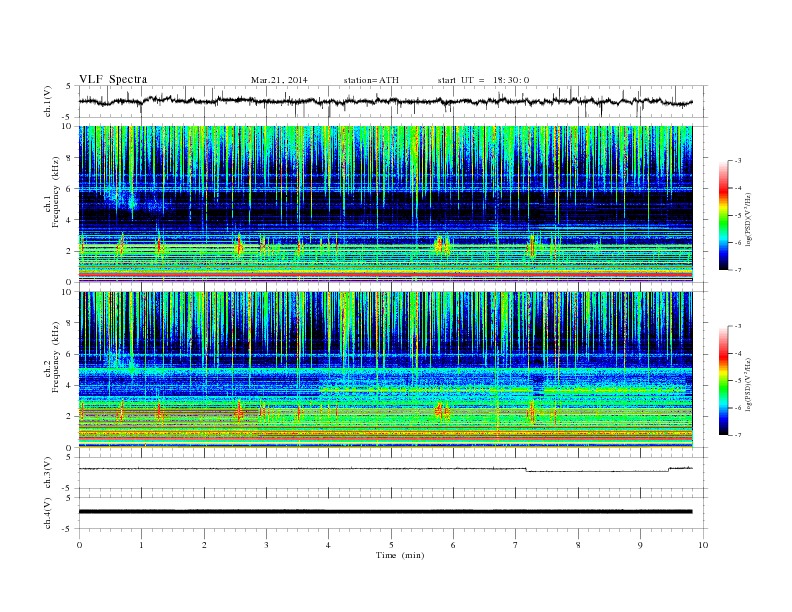Click the 'Time (min)' x-axis label
This screenshot has height=612, width=792.
400,555
